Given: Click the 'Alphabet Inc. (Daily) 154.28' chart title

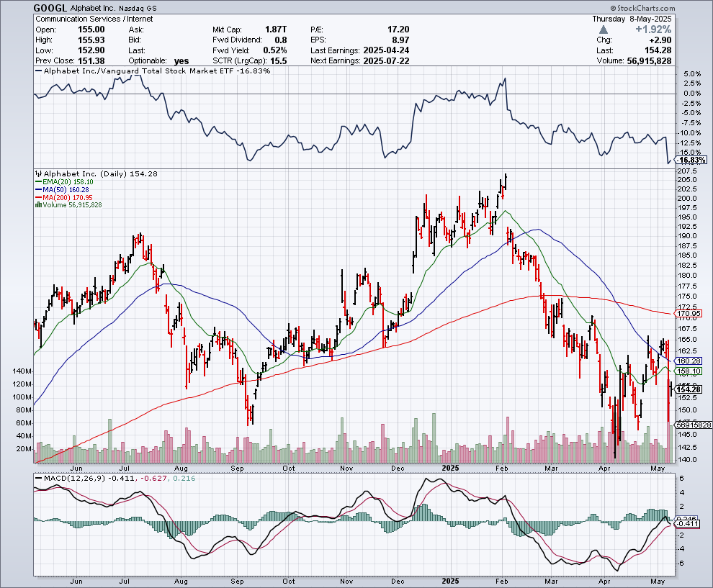Looking at the screenshot, I should tap(101, 173).
